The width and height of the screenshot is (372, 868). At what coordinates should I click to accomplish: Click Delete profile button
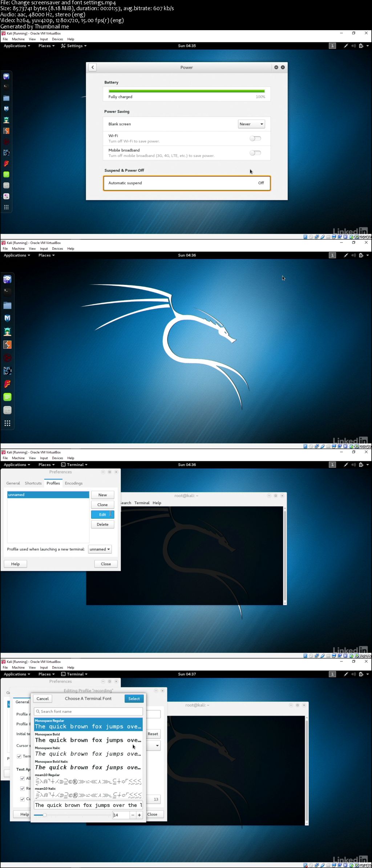coord(102,524)
